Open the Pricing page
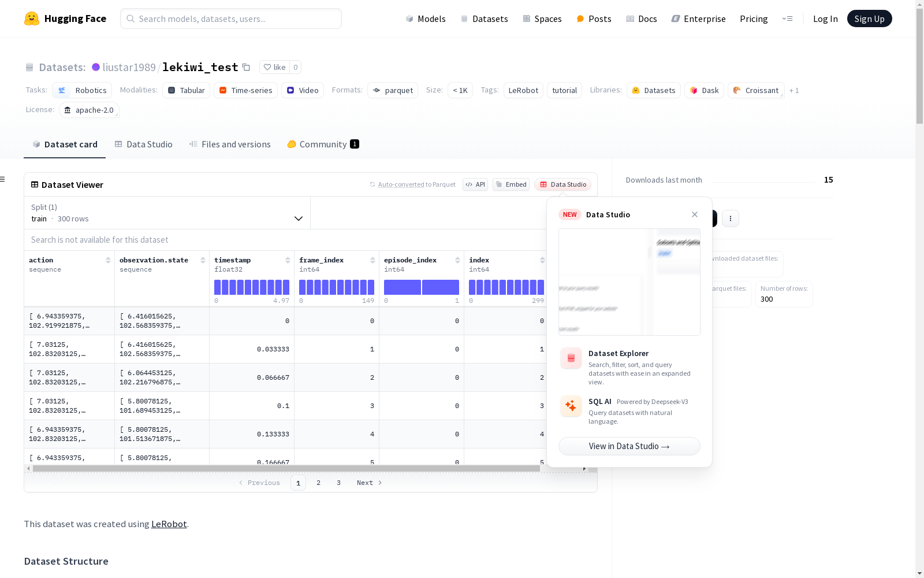This screenshot has width=924, height=578. tap(754, 18)
